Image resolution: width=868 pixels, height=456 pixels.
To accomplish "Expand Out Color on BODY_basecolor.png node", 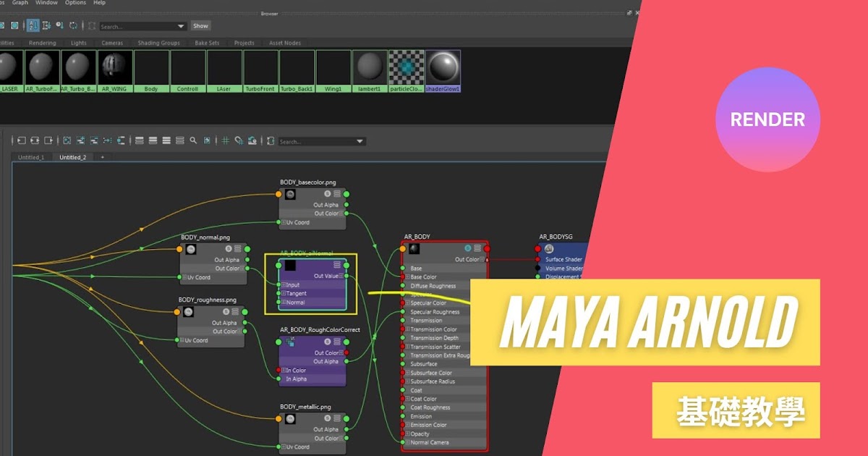I will 342,214.
